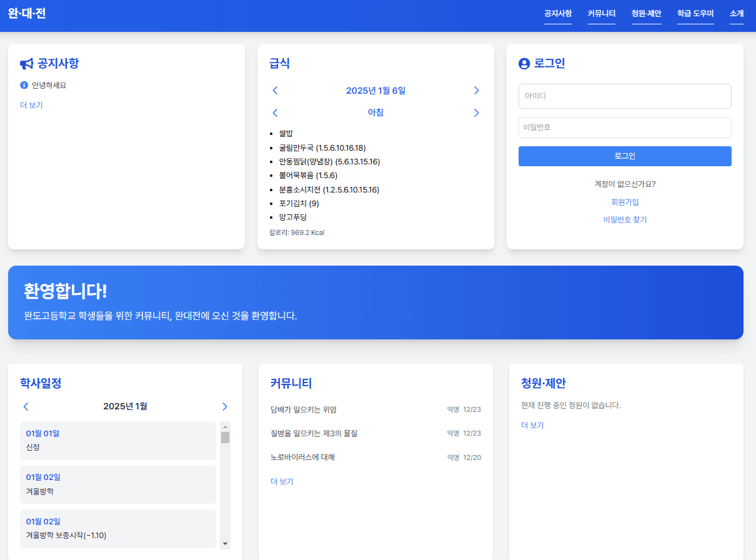Open 공지사항 in top navigation

pyautogui.click(x=558, y=14)
